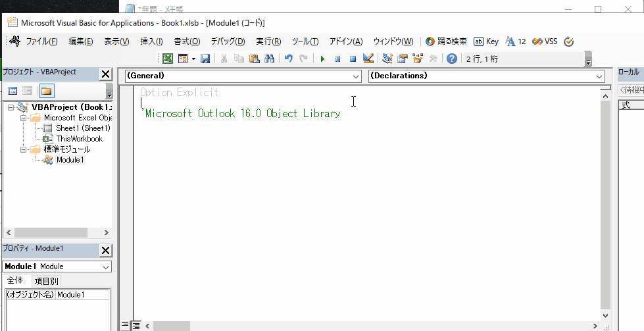
Task: Click the Copy icon in toolbar
Action: coord(239,59)
